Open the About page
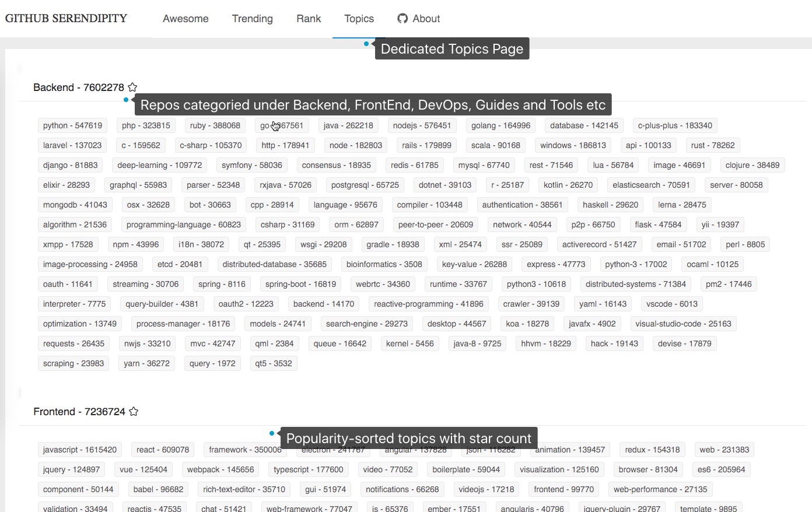 tap(425, 18)
